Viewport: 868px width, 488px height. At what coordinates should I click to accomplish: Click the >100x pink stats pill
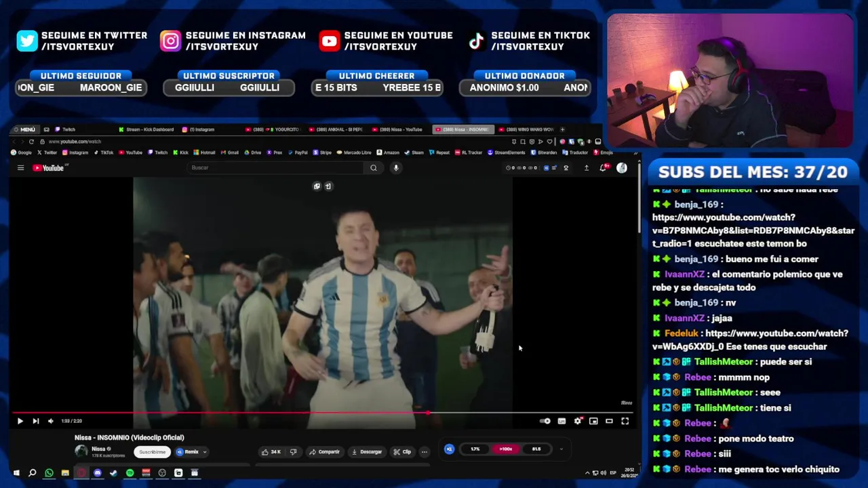click(506, 449)
